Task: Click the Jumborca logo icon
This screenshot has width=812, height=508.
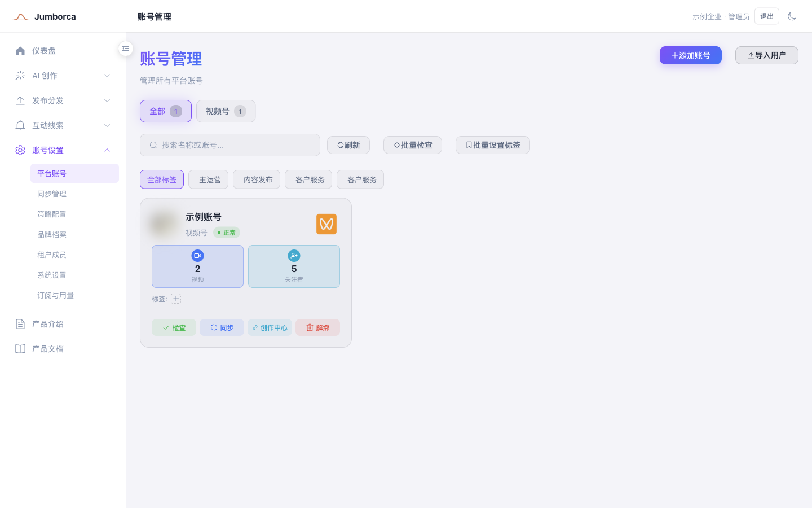Action: point(21,17)
